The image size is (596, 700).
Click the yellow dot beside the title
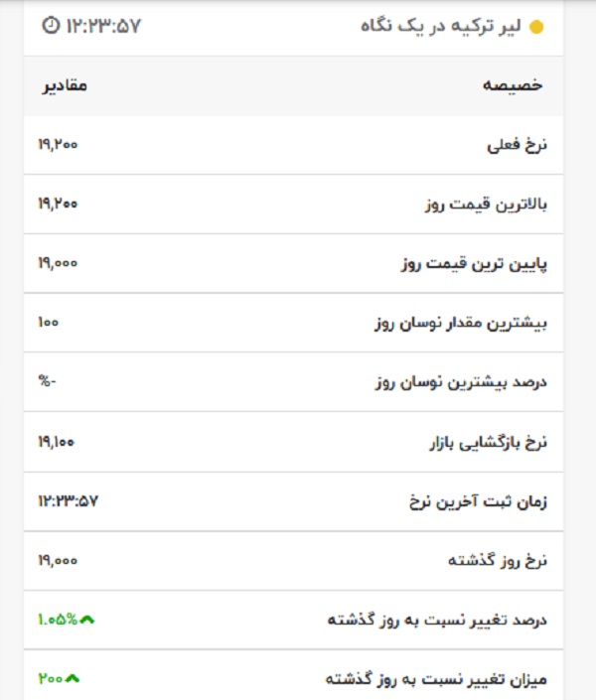tap(536, 27)
